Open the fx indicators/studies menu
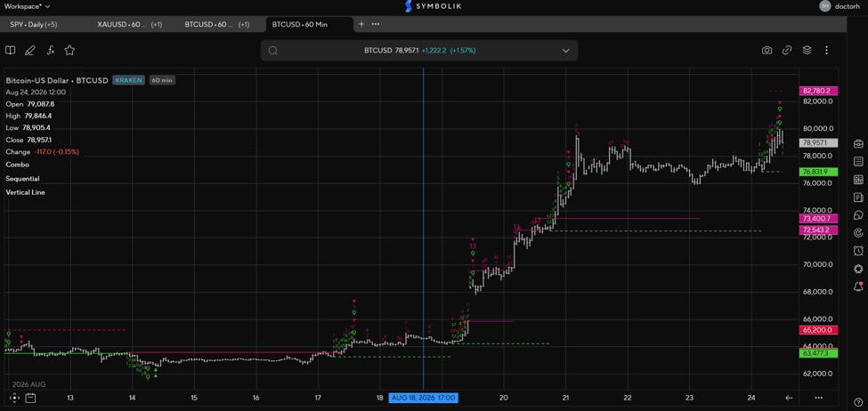The width and height of the screenshot is (868, 411). pyautogui.click(x=51, y=51)
